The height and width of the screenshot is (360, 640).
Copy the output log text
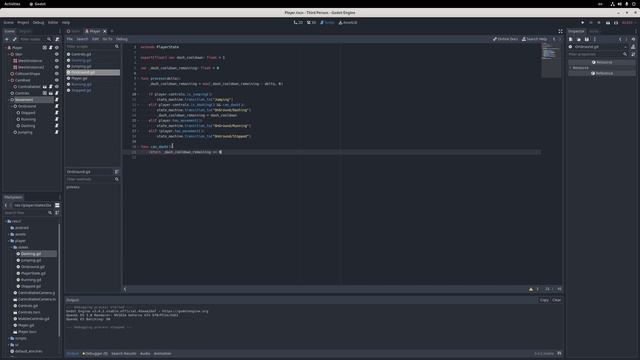point(544,300)
